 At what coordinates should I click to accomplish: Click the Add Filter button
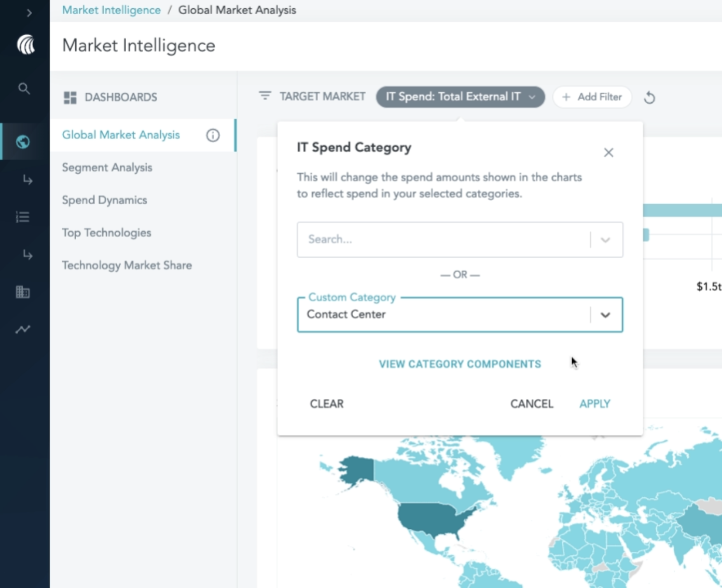[592, 97]
